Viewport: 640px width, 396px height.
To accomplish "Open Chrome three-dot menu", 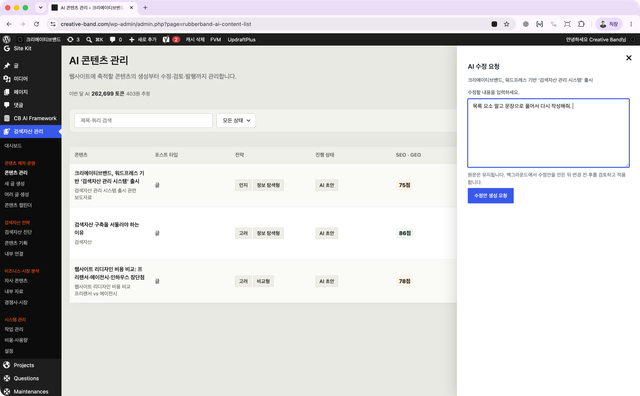I will [631, 24].
